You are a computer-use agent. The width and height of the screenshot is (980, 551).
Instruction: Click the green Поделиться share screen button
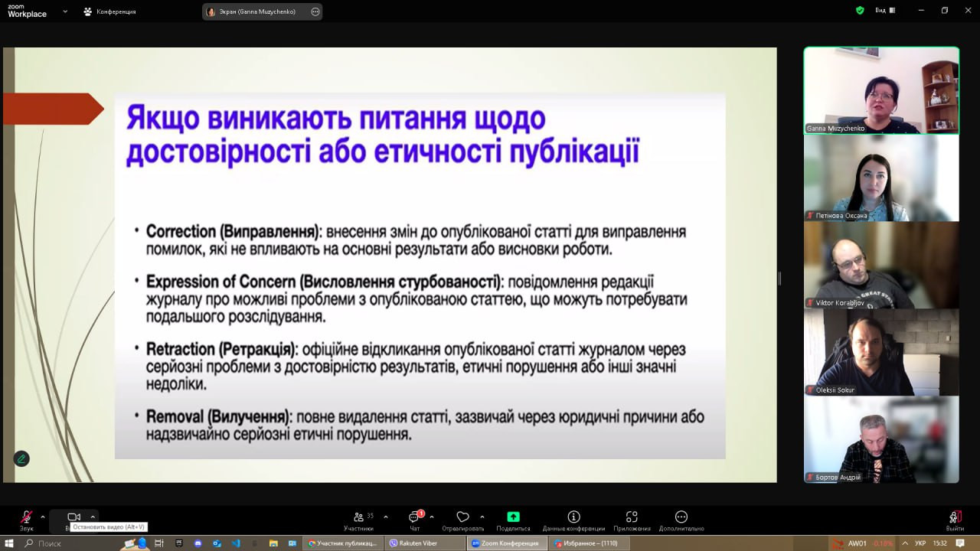tap(513, 520)
